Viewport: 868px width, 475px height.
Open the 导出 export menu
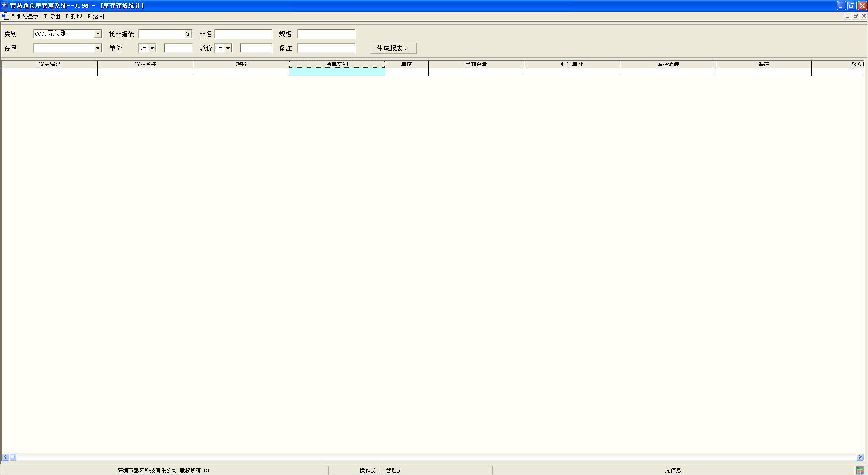click(x=52, y=16)
